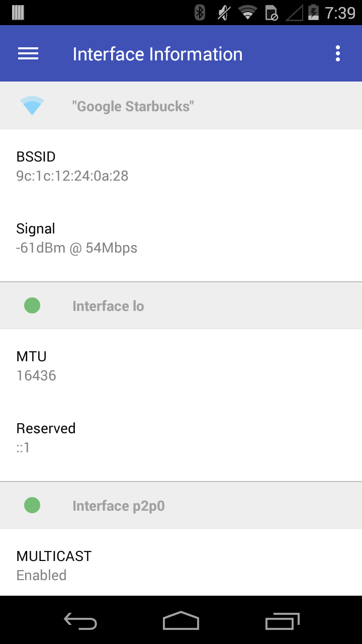Select the Signal strength entry
Image resolution: width=362 pixels, height=644 pixels.
181,238
